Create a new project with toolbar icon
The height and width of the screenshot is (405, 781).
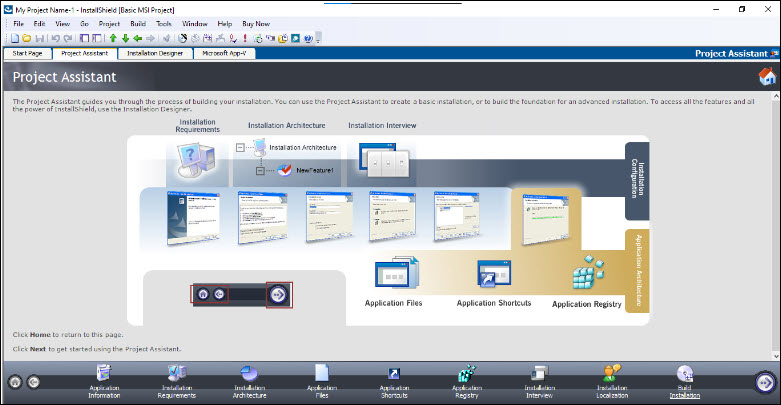tap(15, 38)
